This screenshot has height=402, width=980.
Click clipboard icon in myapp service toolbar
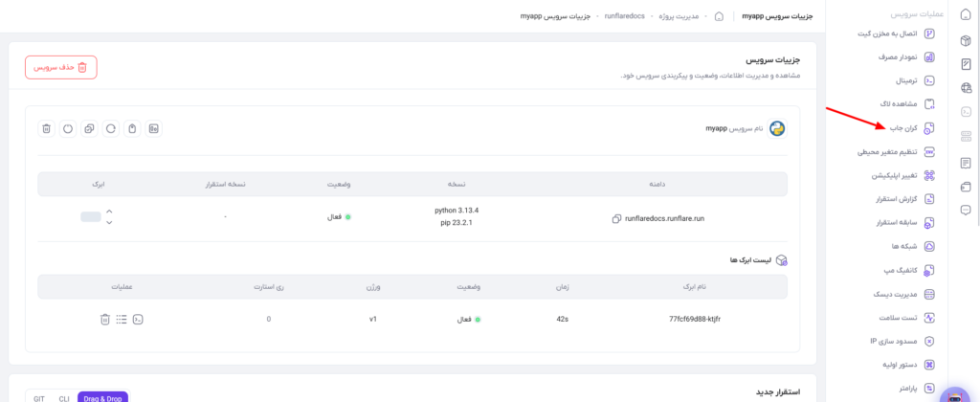132,129
